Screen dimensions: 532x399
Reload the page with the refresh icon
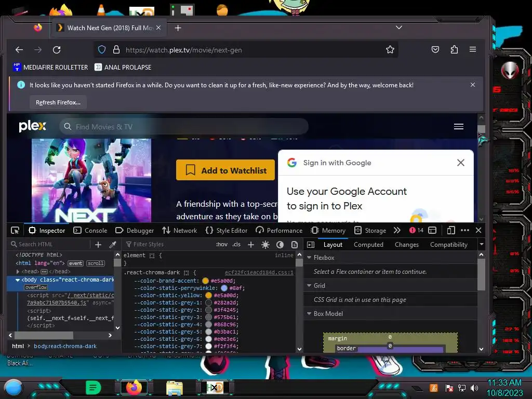tap(57, 50)
